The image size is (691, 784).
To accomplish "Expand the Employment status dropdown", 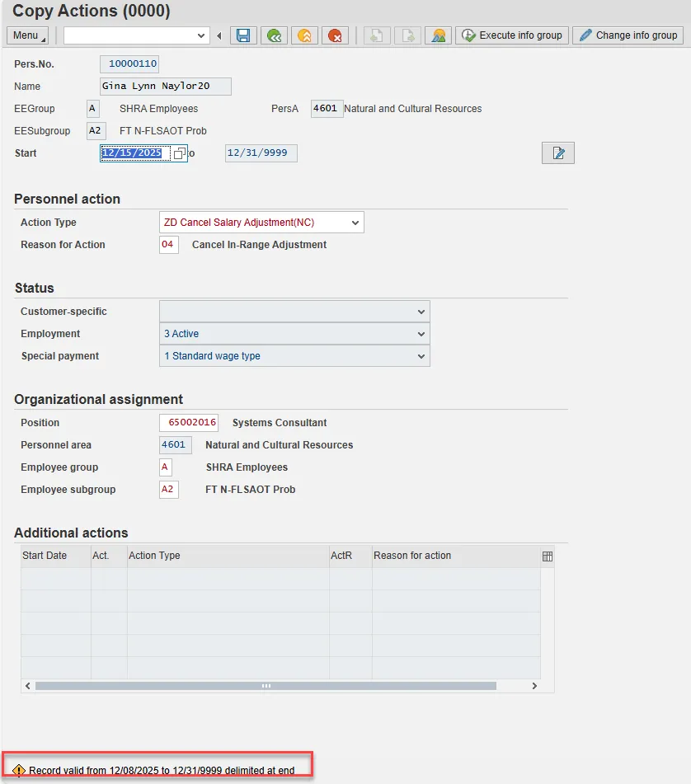I will (421, 334).
